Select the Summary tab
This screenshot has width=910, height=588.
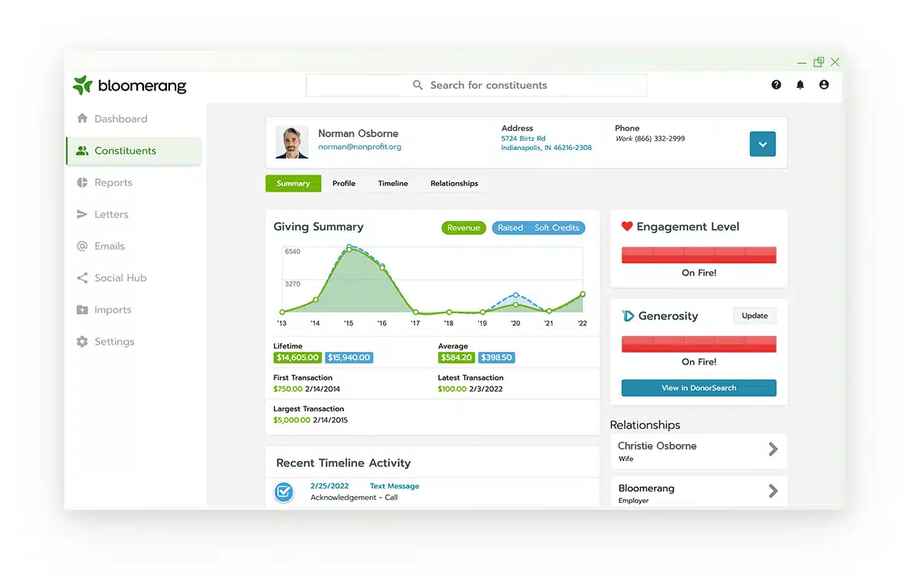click(x=293, y=183)
